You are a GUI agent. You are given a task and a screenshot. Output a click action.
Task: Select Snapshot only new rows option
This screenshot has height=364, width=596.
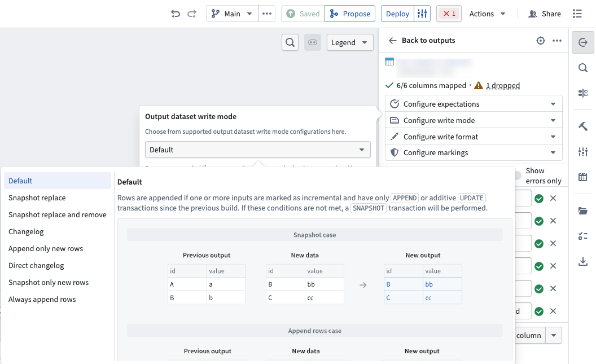(58, 282)
